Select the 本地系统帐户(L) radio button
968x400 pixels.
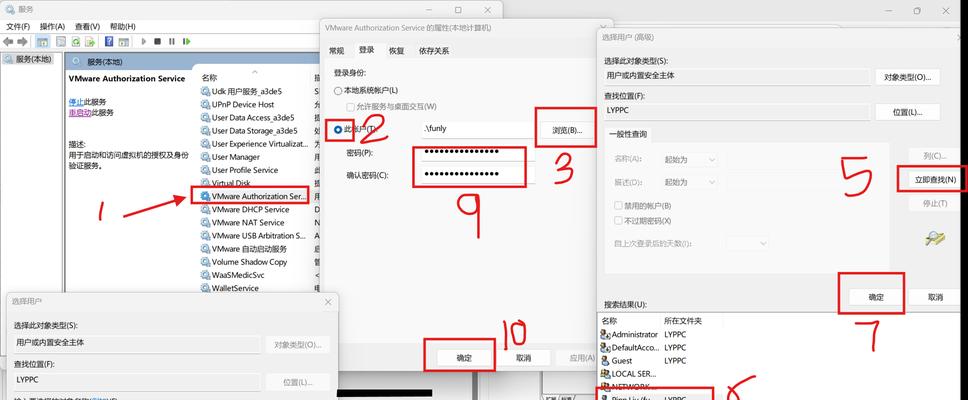[338, 91]
